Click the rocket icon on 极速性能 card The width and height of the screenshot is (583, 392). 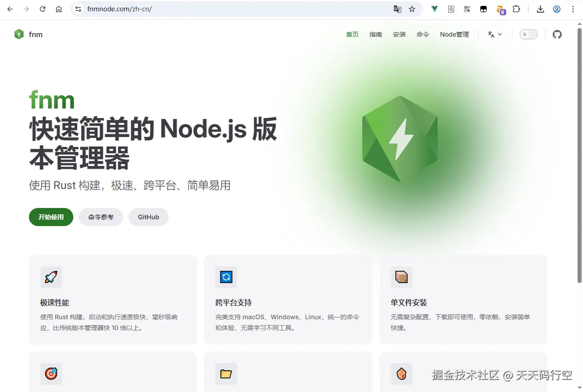tap(51, 277)
